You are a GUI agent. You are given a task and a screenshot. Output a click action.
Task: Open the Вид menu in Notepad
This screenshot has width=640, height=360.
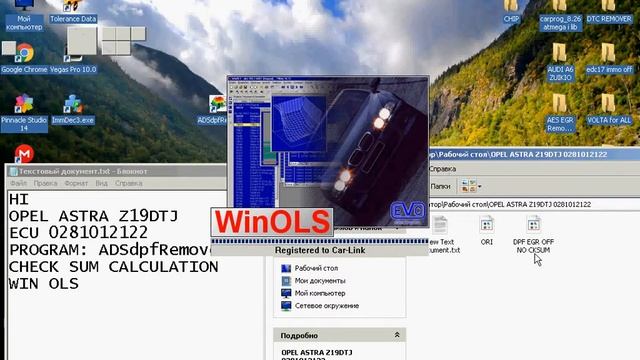pos(101,183)
